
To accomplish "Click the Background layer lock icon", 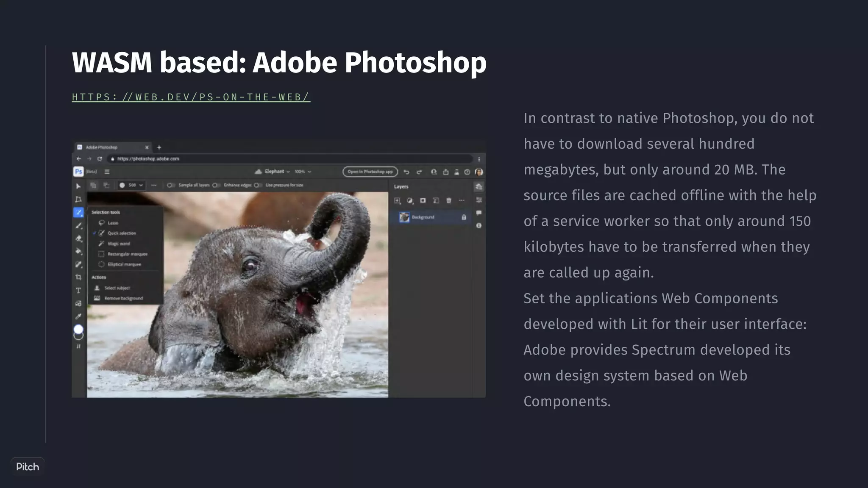I will pyautogui.click(x=464, y=217).
